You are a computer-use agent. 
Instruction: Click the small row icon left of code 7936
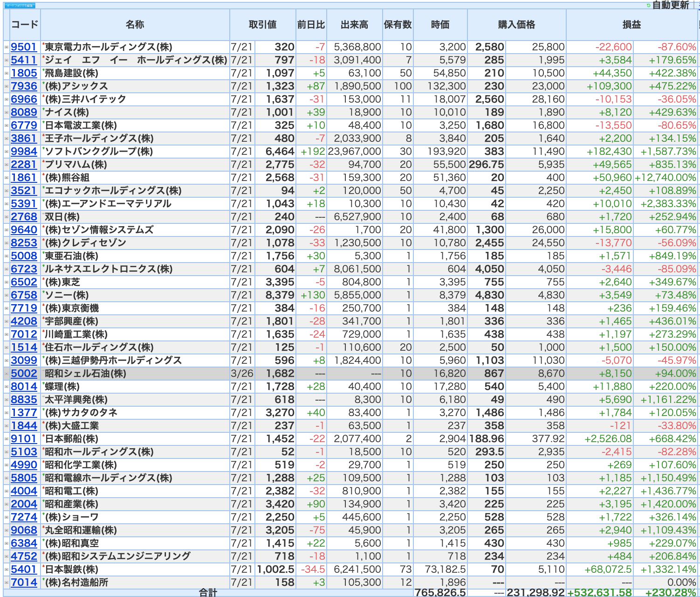(7, 86)
